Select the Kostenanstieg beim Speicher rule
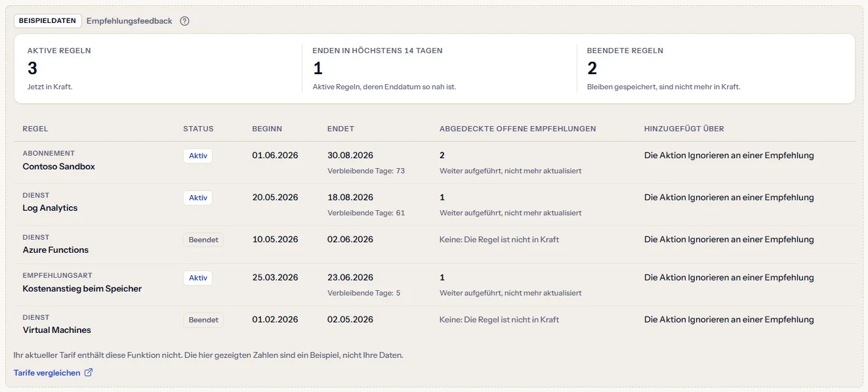This screenshot has width=868, height=392. tap(82, 289)
